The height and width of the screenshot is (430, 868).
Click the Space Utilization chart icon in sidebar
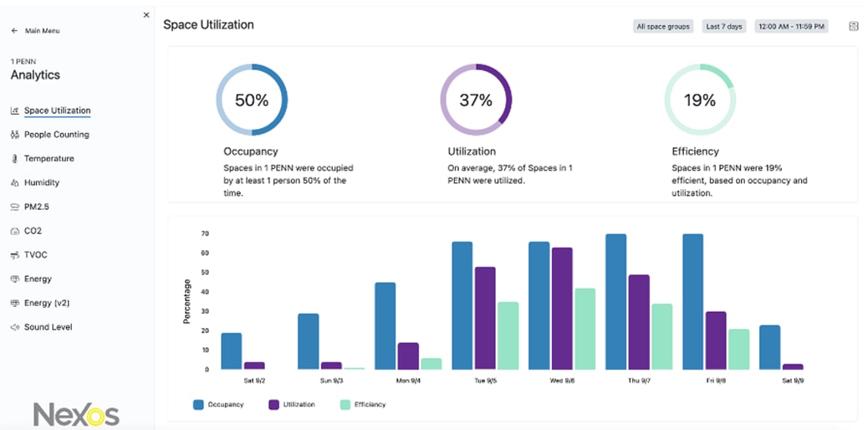point(15,110)
